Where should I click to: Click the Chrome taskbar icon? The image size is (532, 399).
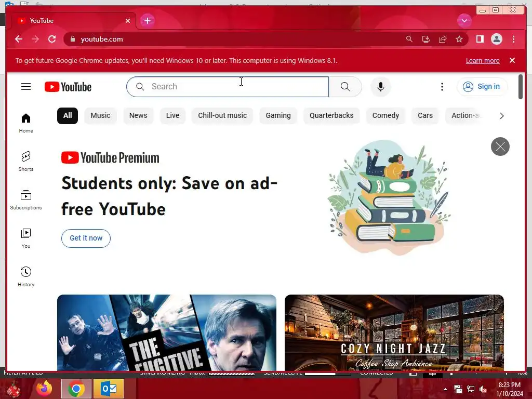point(76,389)
